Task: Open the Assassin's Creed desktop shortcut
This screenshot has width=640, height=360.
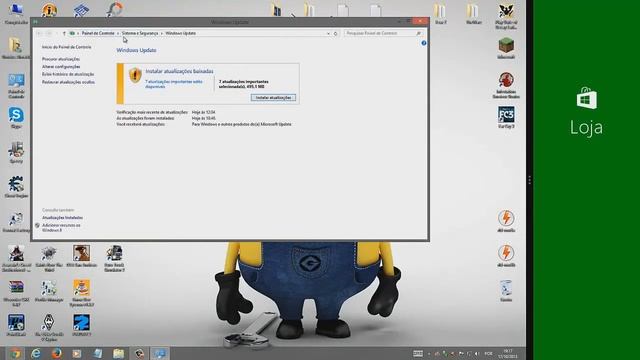Action: 16,258
